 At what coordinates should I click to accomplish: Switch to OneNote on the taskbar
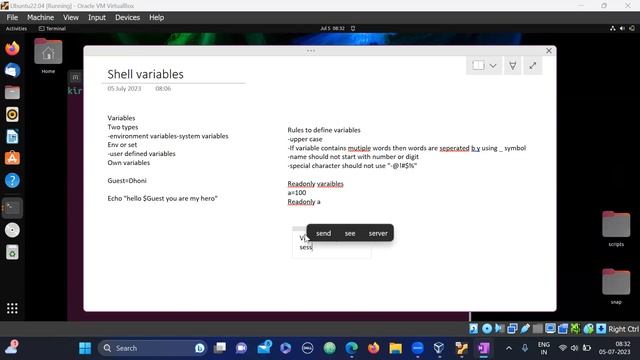click(x=484, y=348)
